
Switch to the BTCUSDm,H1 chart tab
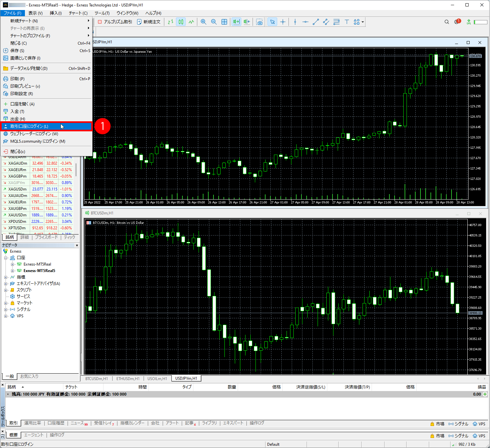[96, 378]
